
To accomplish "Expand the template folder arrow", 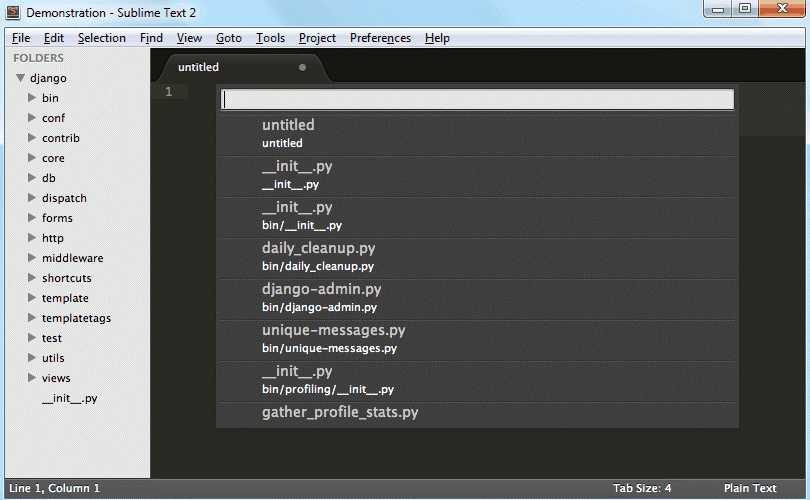I will click(32, 298).
